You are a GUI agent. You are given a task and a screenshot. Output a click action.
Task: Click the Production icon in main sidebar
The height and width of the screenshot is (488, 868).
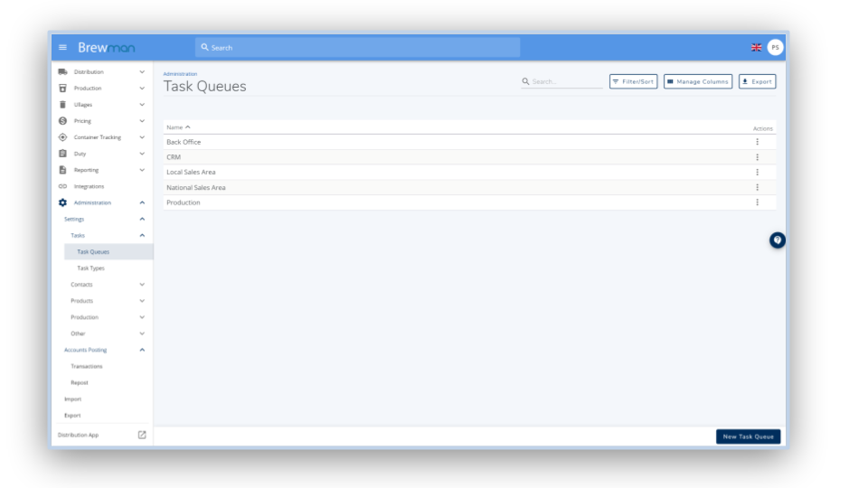point(62,88)
